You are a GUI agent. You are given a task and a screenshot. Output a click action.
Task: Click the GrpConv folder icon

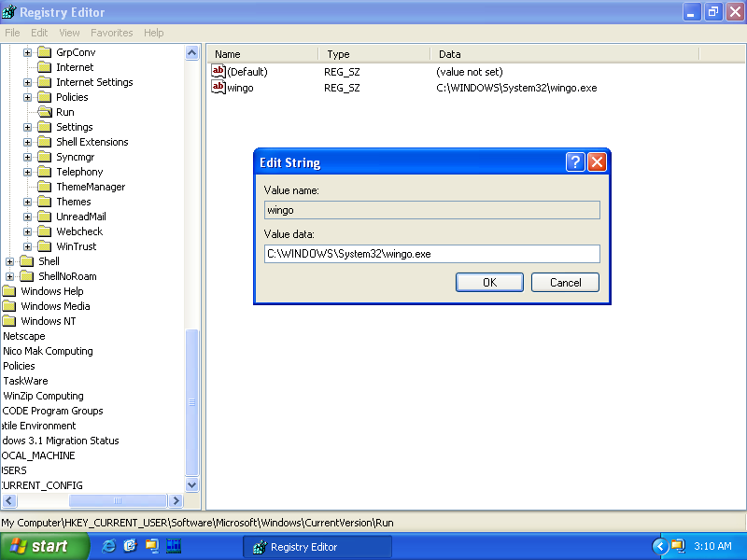[44, 52]
